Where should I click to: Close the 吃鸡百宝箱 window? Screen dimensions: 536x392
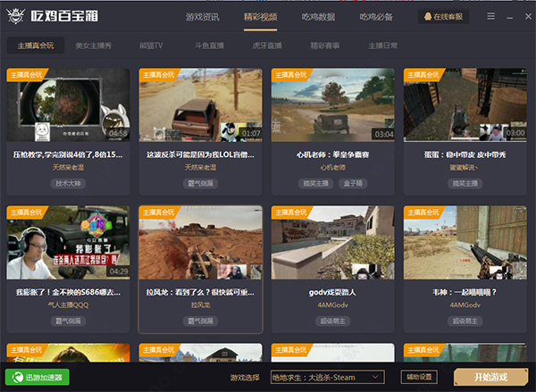[x=528, y=16]
